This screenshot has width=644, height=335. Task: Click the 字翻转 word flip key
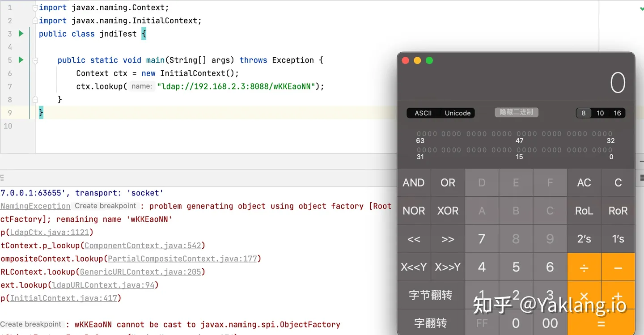point(431,322)
